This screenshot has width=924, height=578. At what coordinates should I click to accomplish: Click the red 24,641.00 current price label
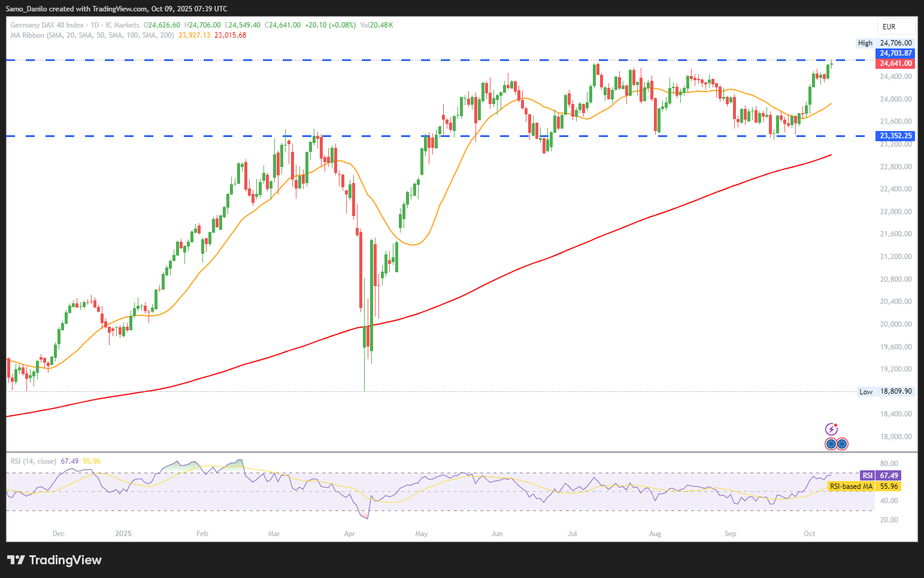pos(896,63)
